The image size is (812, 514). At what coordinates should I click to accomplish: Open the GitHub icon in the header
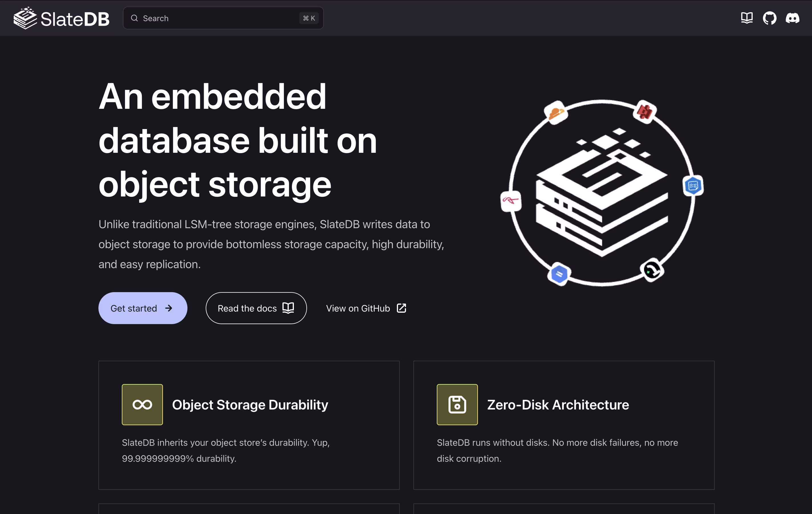pyautogui.click(x=769, y=18)
